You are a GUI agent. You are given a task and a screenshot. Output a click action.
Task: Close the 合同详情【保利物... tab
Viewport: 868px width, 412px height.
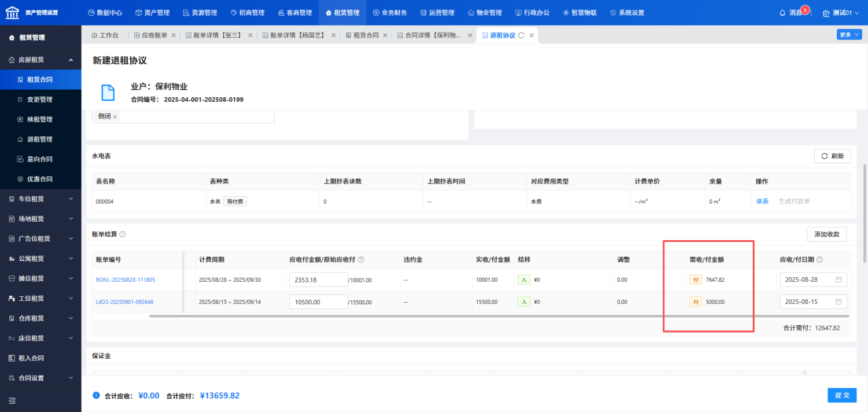click(469, 35)
